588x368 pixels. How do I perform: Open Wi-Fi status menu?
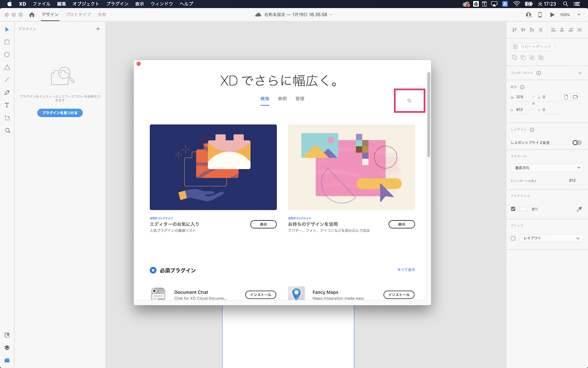(x=517, y=4)
